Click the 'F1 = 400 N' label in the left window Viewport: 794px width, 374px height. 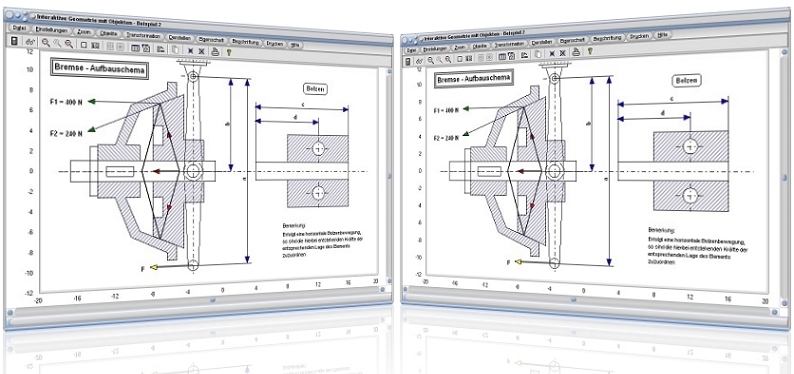coord(66,102)
